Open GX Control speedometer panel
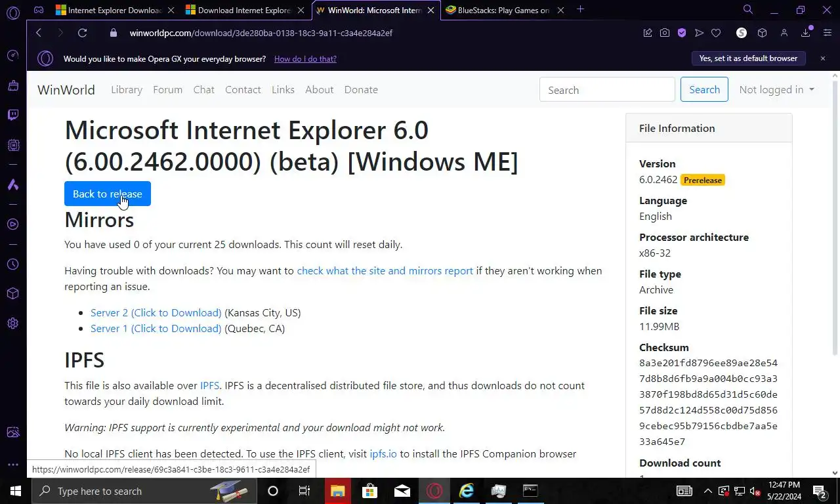The image size is (840, 504). point(12,56)
